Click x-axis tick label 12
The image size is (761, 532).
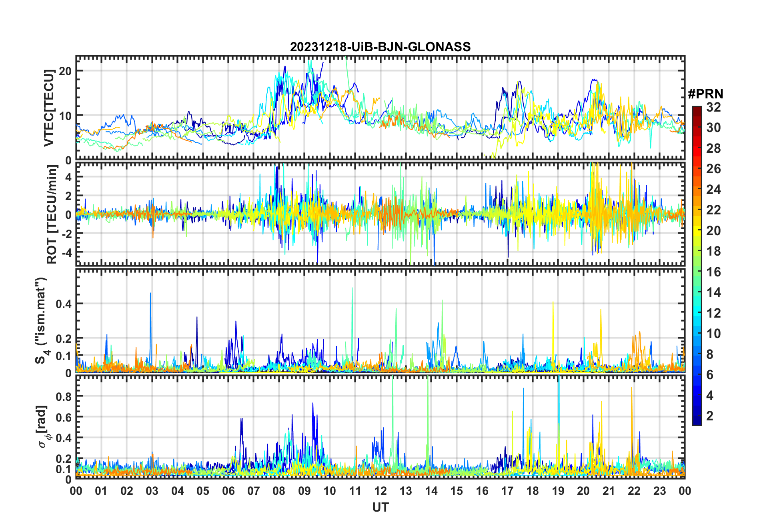[x=380, y=491]
